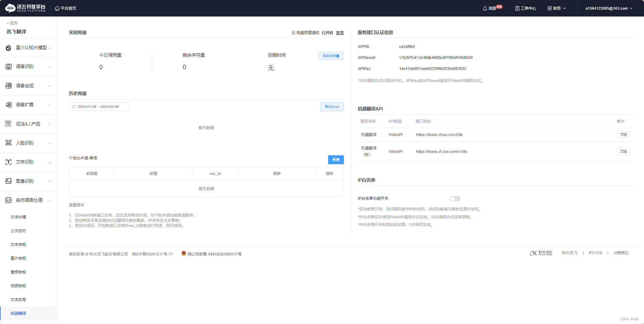Click the usage alert notification icon
This screenshot has width=644, height=324.
tap(293, 33)
